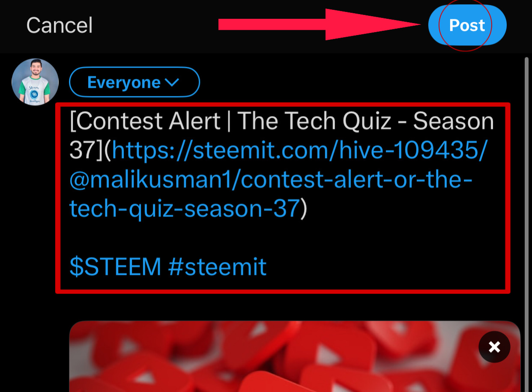Tap the blue Post button

point(467,25)
